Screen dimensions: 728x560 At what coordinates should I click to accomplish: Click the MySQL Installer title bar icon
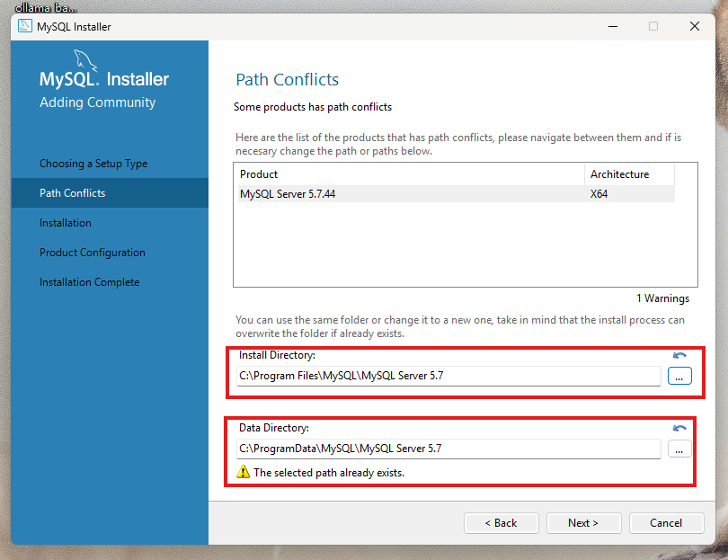24,26
